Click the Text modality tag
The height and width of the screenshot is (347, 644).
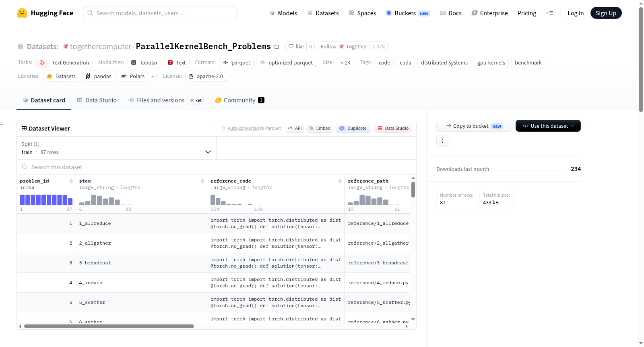(x=177, y=62)
